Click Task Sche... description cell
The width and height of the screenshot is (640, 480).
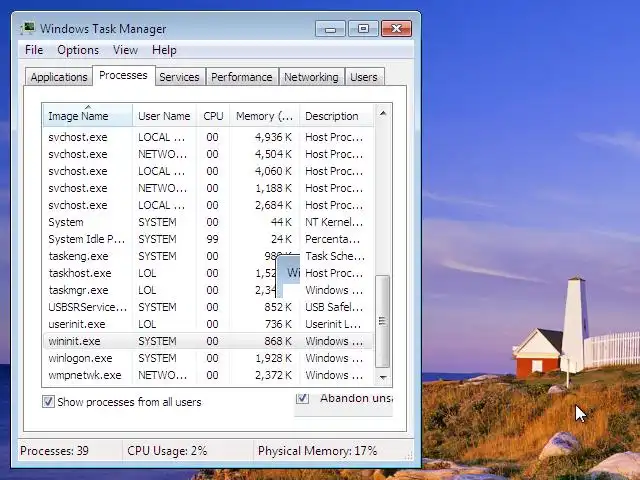(335, 256)
